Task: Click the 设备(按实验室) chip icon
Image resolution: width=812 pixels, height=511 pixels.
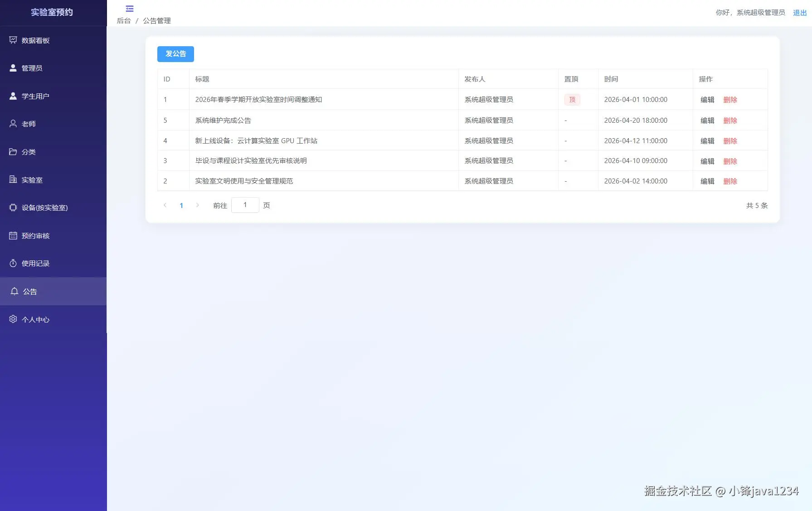Action: [x=13, y=207]
